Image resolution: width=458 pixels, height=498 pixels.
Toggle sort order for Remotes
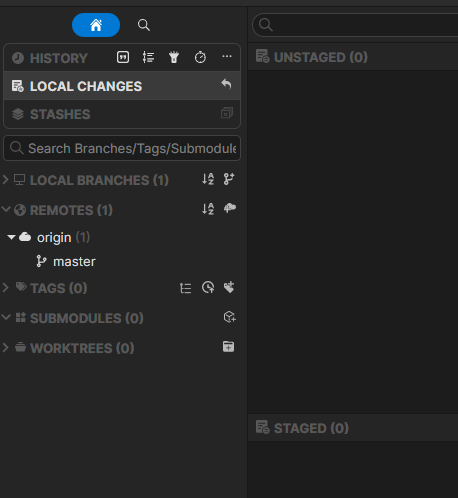(x=208, y=209)
